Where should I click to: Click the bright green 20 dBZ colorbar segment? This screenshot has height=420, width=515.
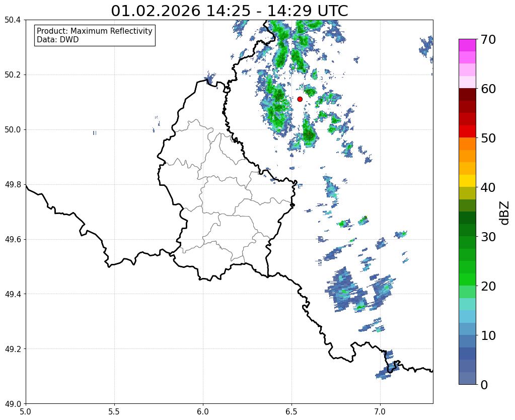467,279
